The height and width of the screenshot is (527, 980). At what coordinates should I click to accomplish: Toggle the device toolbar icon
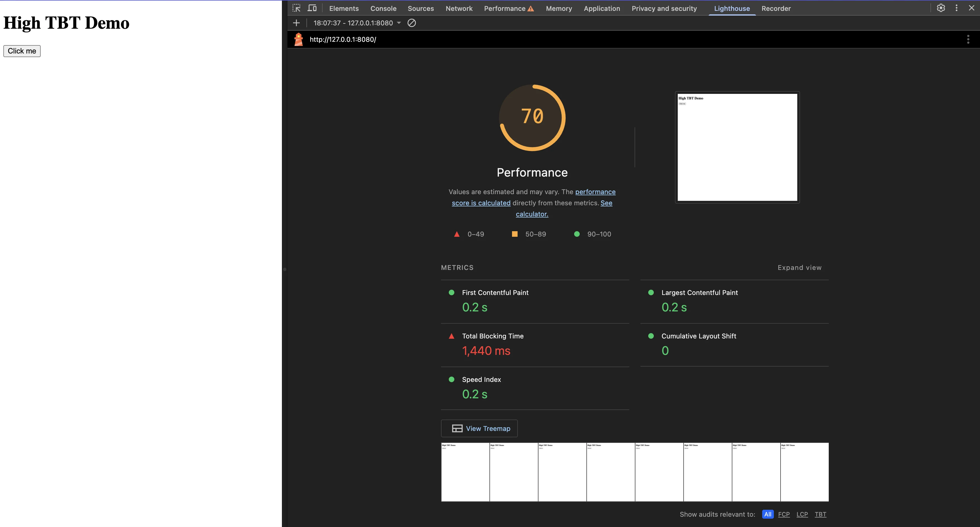[x=312, y=8]
